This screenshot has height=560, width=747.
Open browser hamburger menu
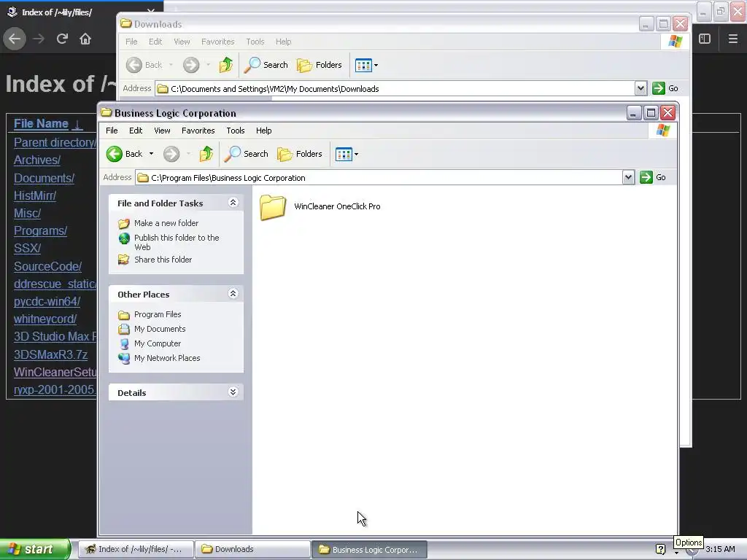733,39
